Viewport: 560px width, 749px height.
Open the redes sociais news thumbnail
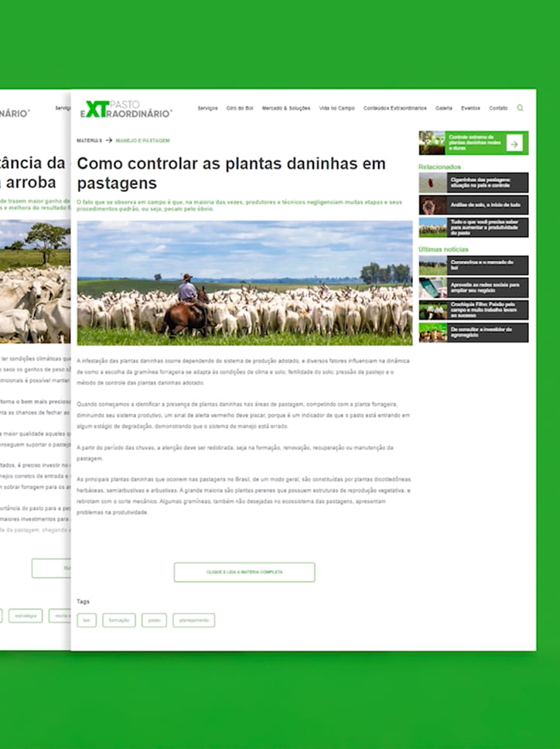pos(432,288)
